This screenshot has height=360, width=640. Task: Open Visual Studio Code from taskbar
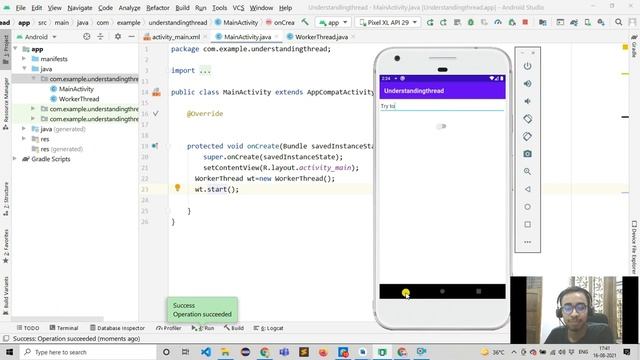[206, 352]
